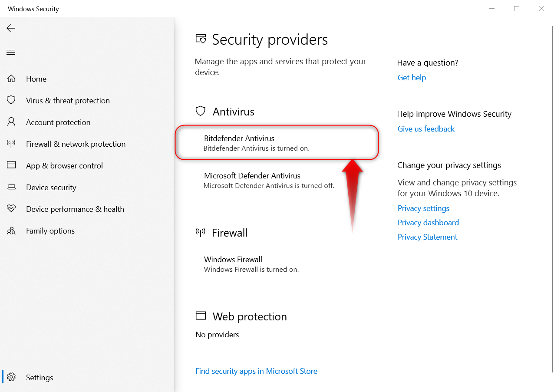The height and width of the screenshot is (392, 554).
Task: Click the Firewall & network antenna icon
Action: pyautogui.click(x=11, y=144)
